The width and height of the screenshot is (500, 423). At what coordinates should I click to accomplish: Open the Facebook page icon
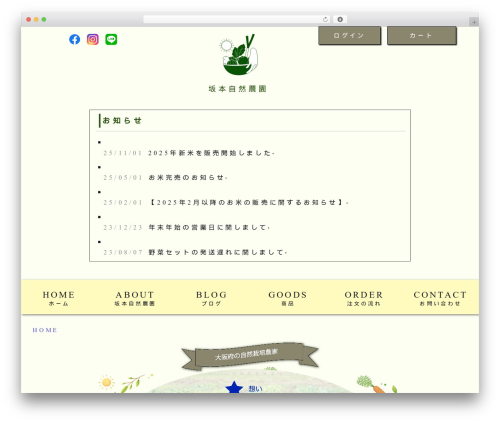click(75, 39)
